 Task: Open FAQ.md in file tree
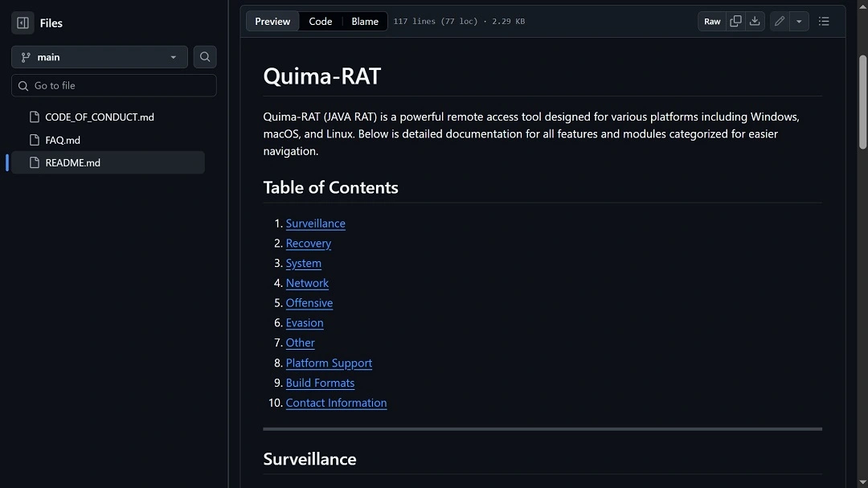coord(63,140)
